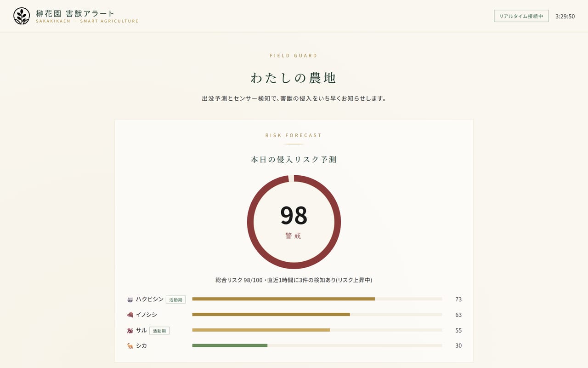Click the boar icon beside イノシシ
Viewport: 588px width, 368px height.
[130, 315]
